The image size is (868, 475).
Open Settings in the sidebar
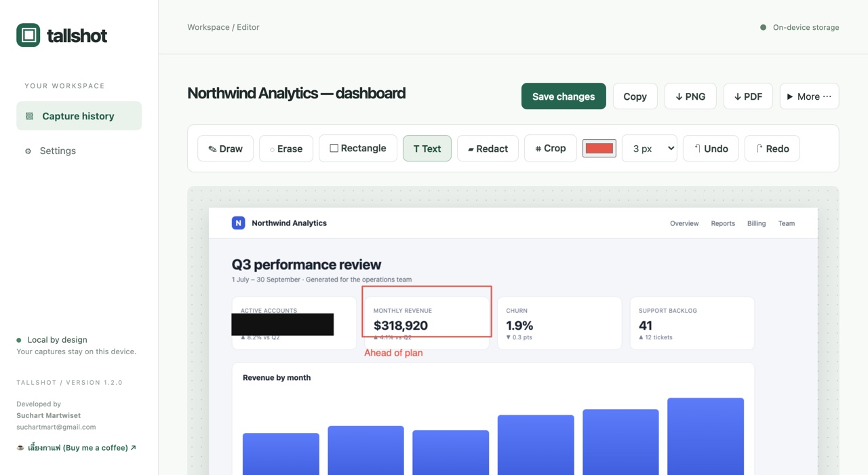click(79, 151)
